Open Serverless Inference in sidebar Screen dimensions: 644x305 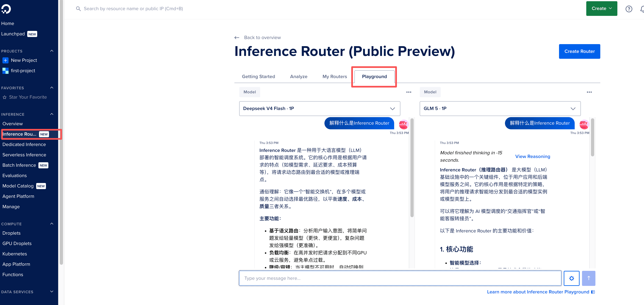pos(24,155)
